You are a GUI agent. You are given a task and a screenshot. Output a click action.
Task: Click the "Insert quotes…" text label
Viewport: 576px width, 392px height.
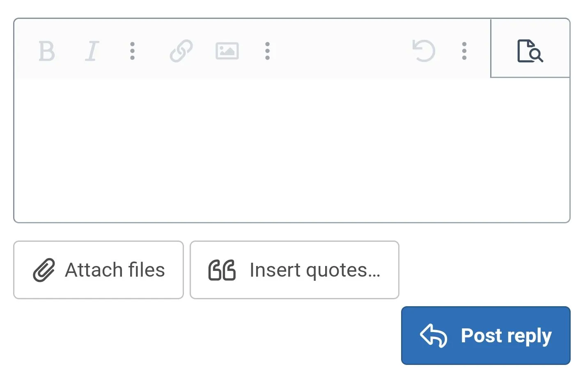(315, 270)
